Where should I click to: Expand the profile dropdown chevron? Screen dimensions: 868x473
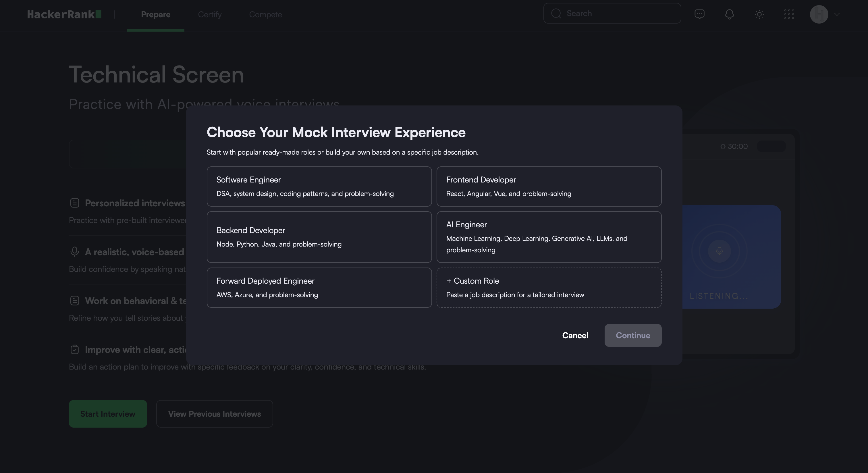click(837, 14)
